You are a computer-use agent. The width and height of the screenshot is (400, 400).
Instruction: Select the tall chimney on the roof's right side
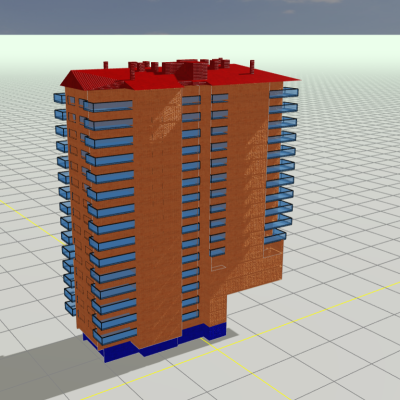point(252,67)
